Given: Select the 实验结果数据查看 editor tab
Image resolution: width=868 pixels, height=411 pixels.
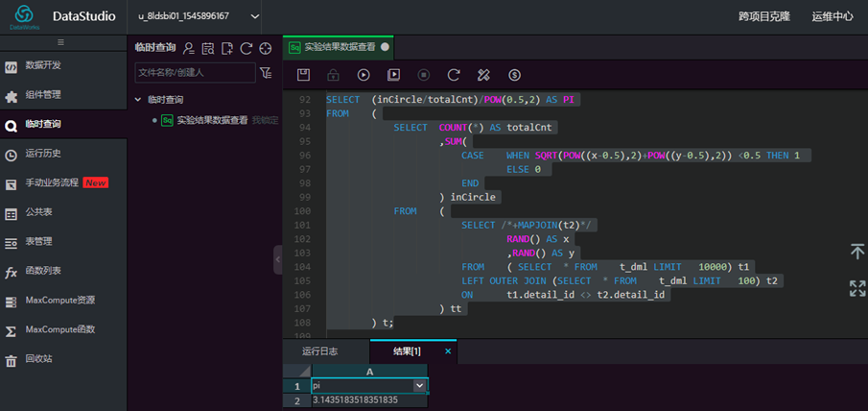Looking at the screenshot, I should (x=339, y=48).
